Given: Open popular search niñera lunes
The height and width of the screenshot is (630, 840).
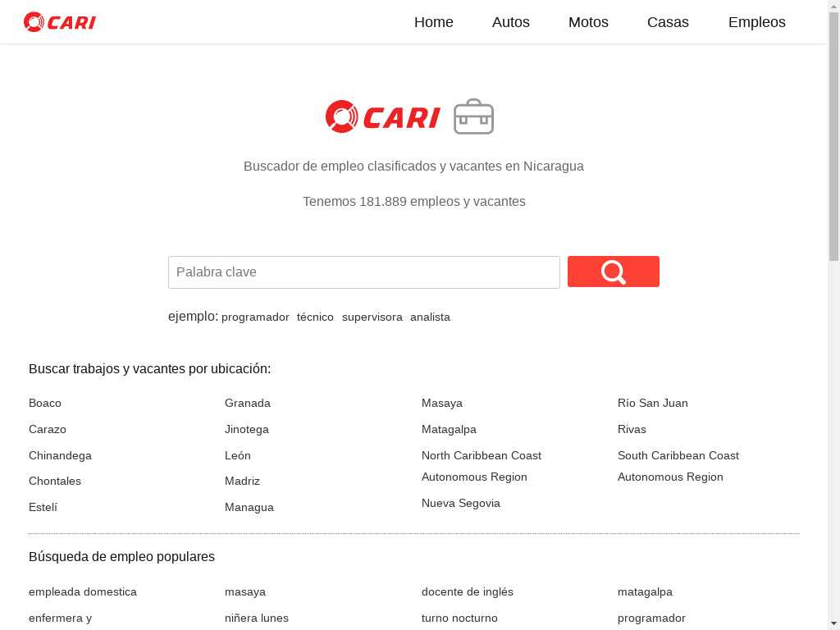Looking at the screenshot, I should point(257,619).
